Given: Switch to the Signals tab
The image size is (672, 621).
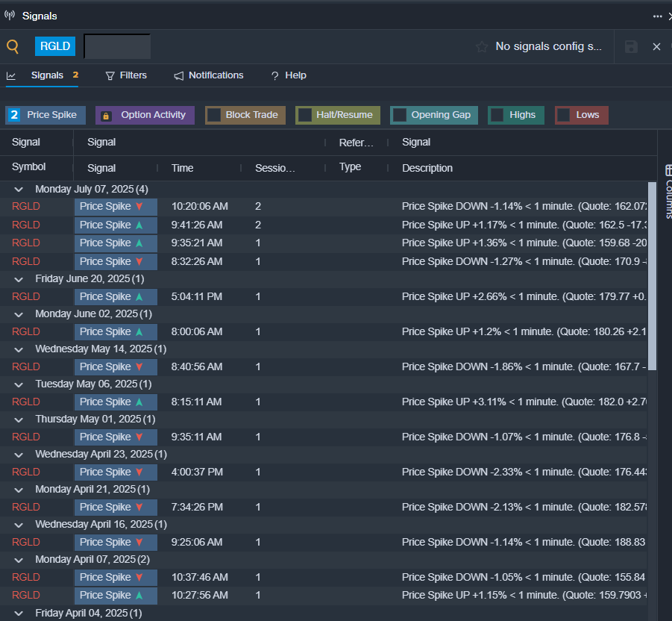Looking at the screenshot, I should point(42,75).
